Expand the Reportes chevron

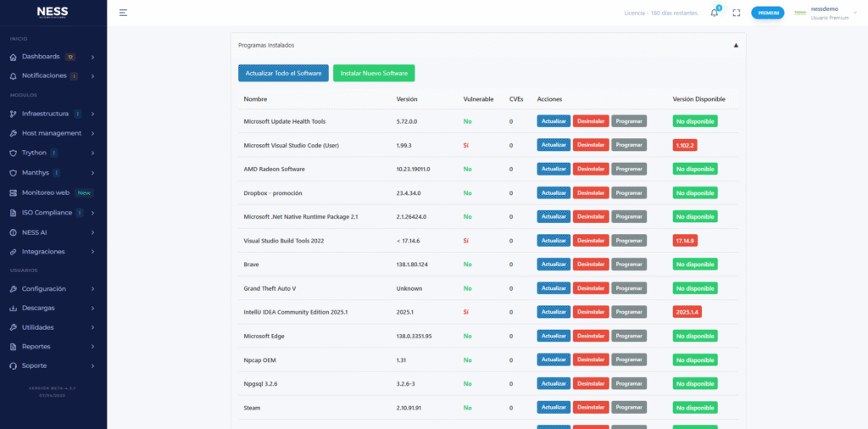point(92,347)
